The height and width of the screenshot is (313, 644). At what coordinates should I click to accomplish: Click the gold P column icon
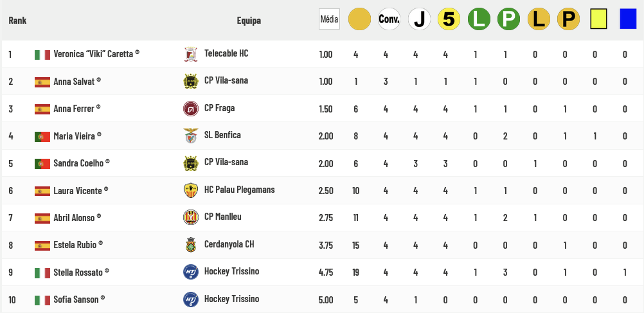568,19
